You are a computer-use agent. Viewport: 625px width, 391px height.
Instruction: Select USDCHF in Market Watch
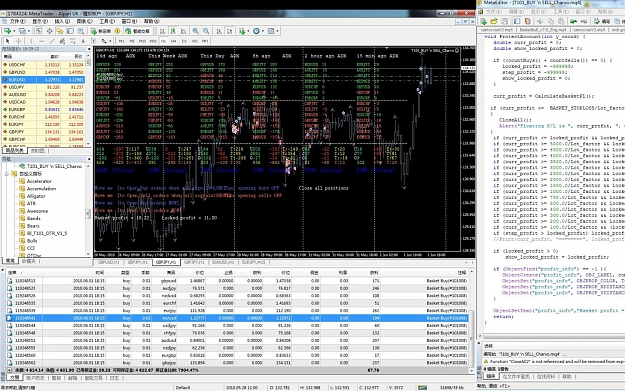tap(43, 65)
